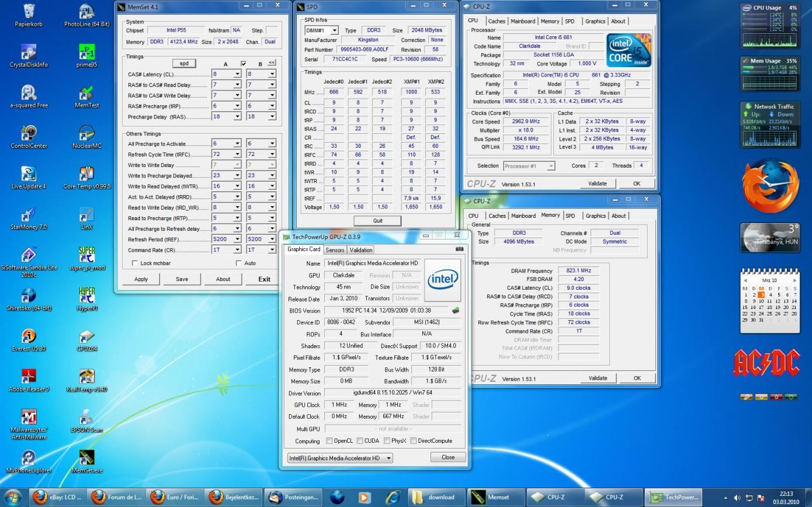The image size is (812, 507).
Task: Click Windows Start orb
Action: pos(13,497)
